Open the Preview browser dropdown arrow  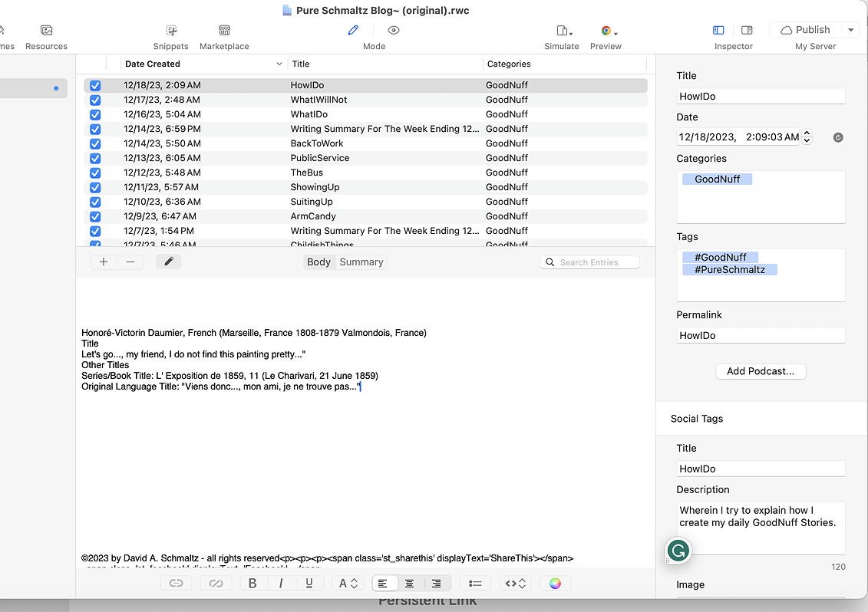[616, 33]
